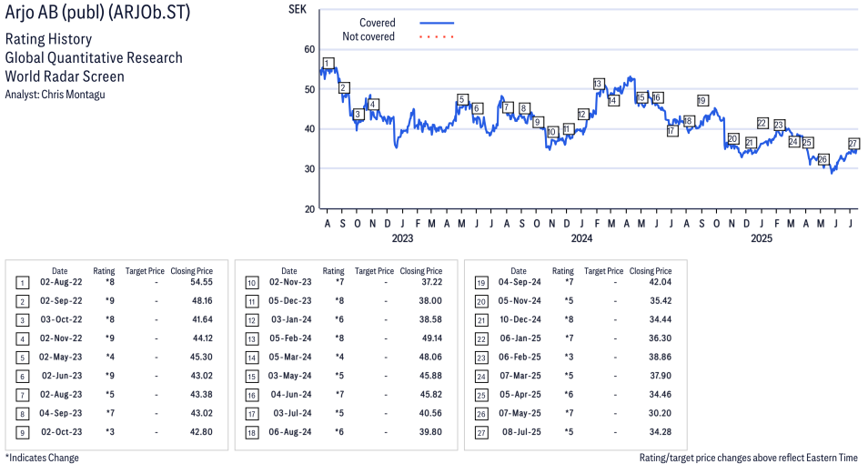Viewport: 868px width, 464px height.
Task: Click chart marker 13 at the February 2024 peak
Action: [598, 85]
